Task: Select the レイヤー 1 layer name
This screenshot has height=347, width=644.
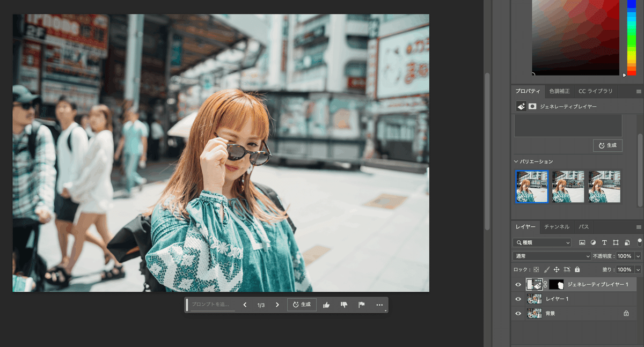Action: click(x=557, y=299)
